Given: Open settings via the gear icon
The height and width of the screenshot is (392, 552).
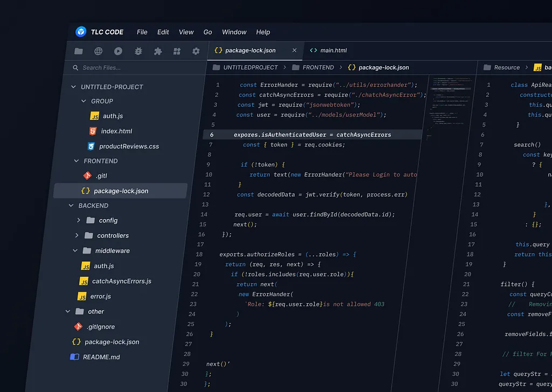Looking at the screenshot, I should pos(196,51).
